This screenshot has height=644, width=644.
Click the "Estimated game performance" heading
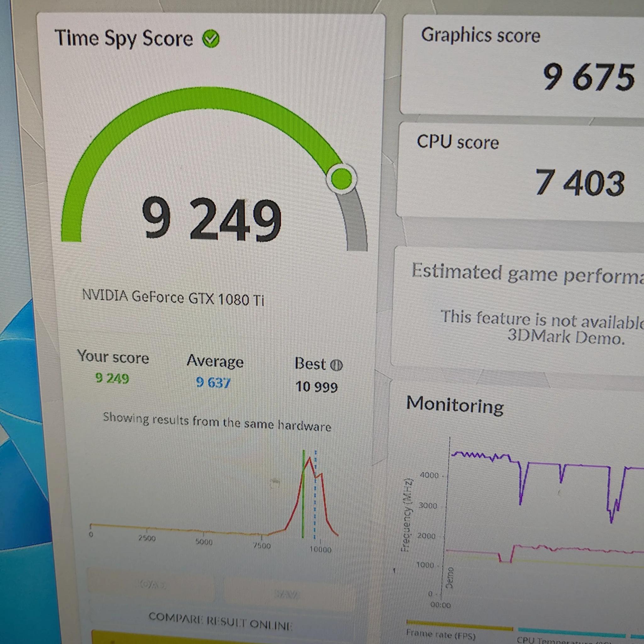tap(528, 274)
